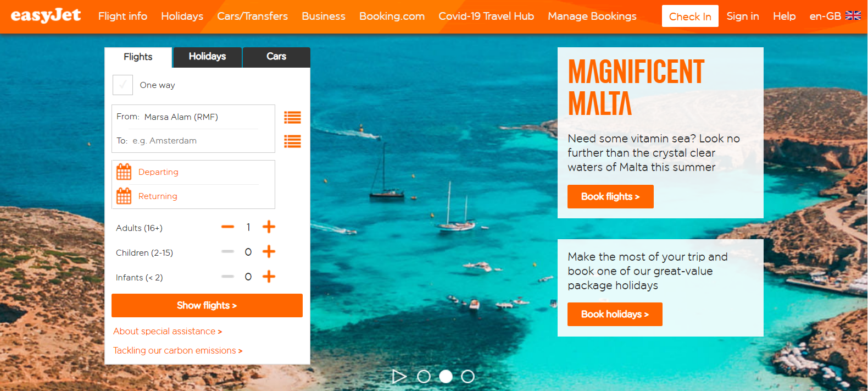Decrease Adults count with minus icon
Image resolution: width=868 pixels, height=391 pixels.
coord(227,227)
